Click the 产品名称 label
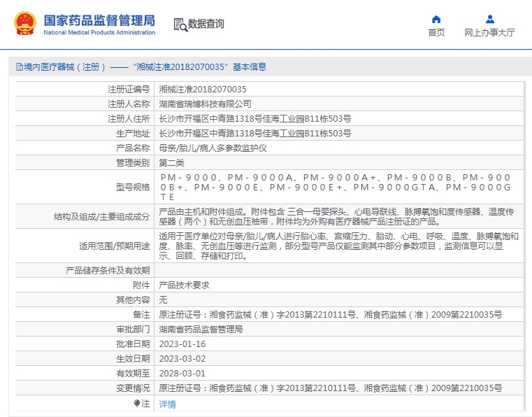The width and height of the screenshot is (532, 417). (x=133, y=148)
